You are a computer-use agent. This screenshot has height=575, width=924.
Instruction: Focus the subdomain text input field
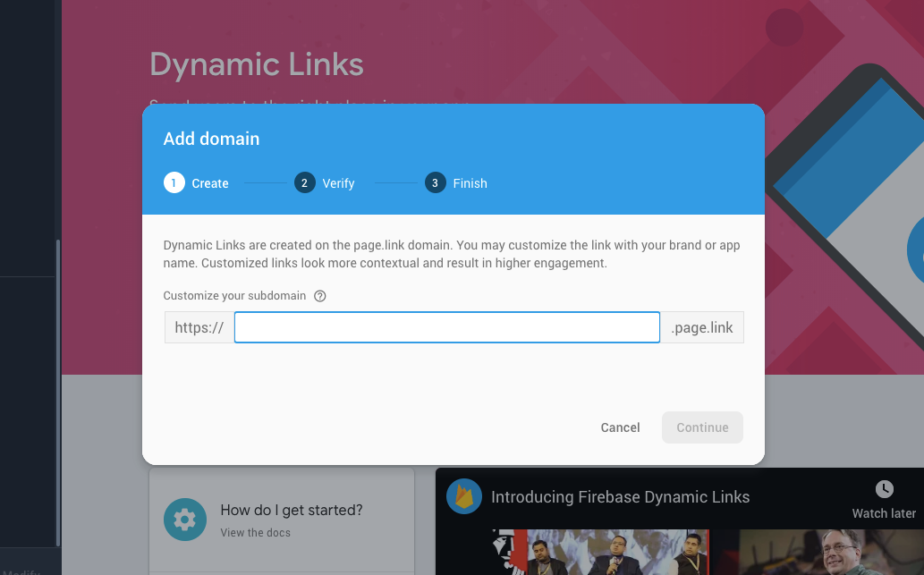point(446,327)
